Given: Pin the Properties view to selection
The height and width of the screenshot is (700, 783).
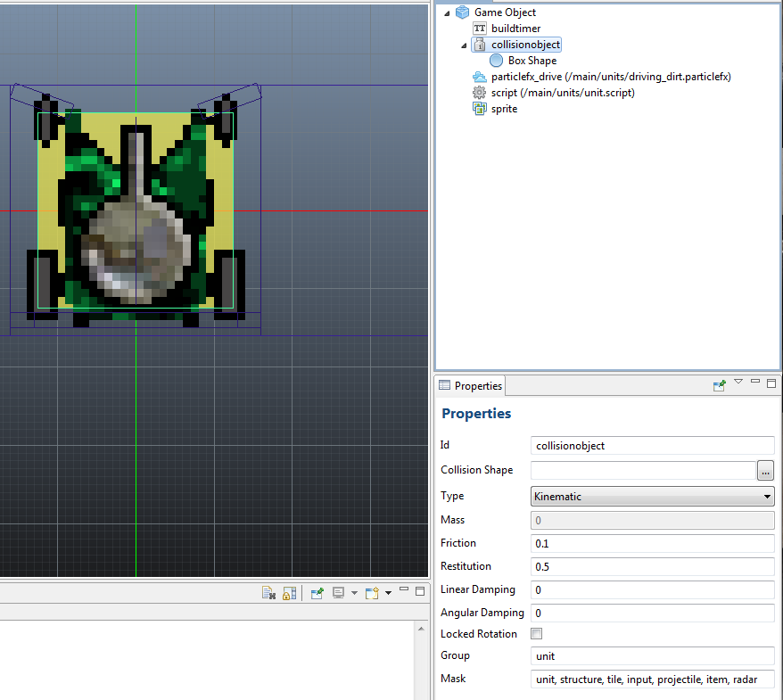Looking at the screenshot, I should point(720,385).
